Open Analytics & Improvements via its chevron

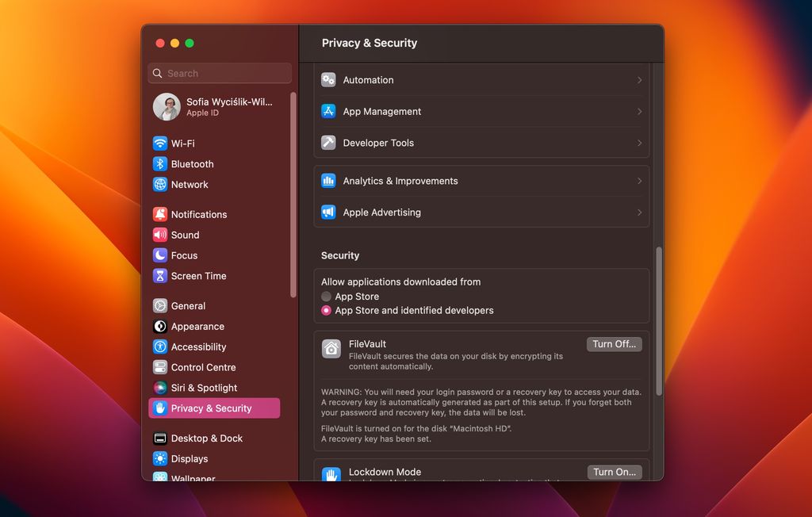[x=640, y=181]
